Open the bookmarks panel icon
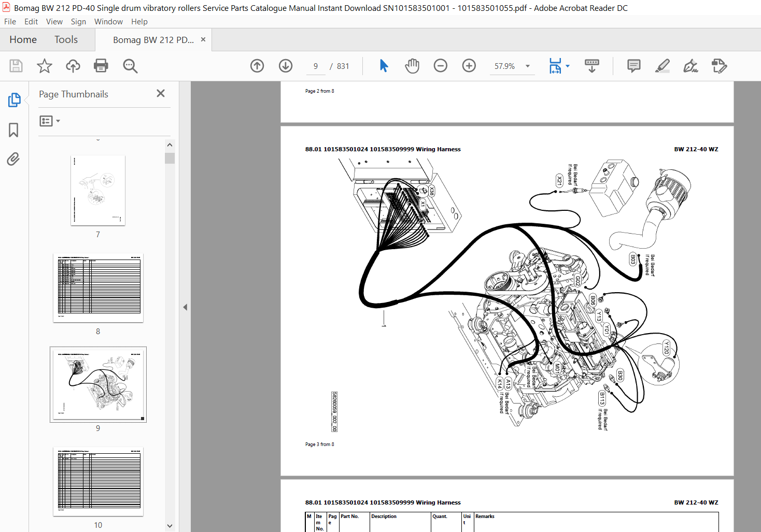Viewport: 761px width, 532px height. pyautogui.click(x=13, y=130)
